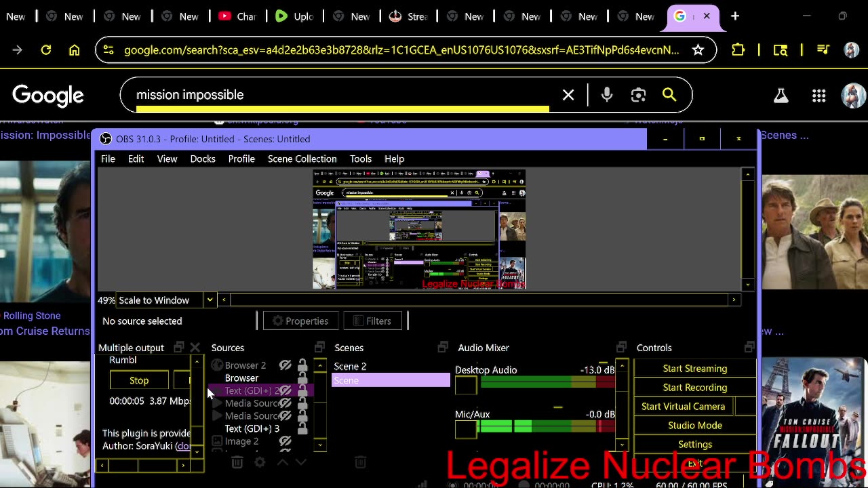Mute Desktop Audio in the mixer
This screenshot has height=488, width=868.
point(466,386)
